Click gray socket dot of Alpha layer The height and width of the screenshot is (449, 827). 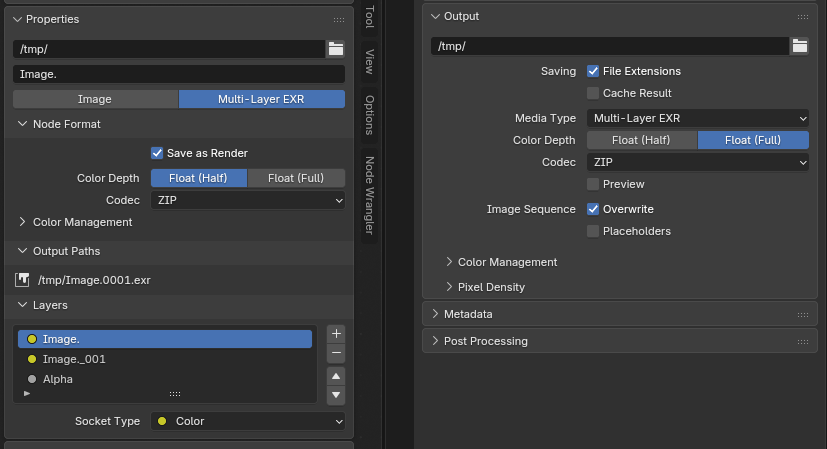point(32,379)
